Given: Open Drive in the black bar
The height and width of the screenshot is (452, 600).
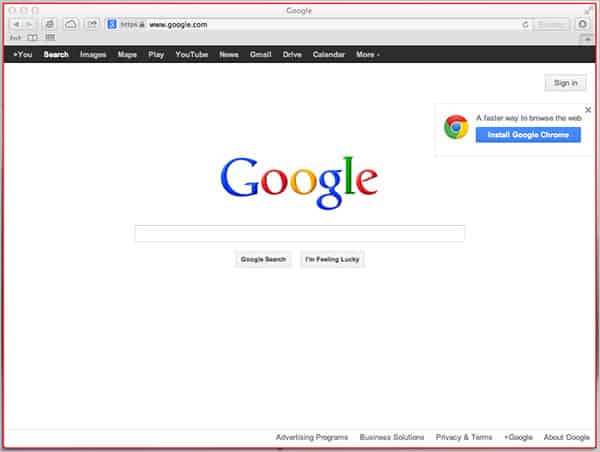Looking at the screenshot, I should [x=292, y=54].
